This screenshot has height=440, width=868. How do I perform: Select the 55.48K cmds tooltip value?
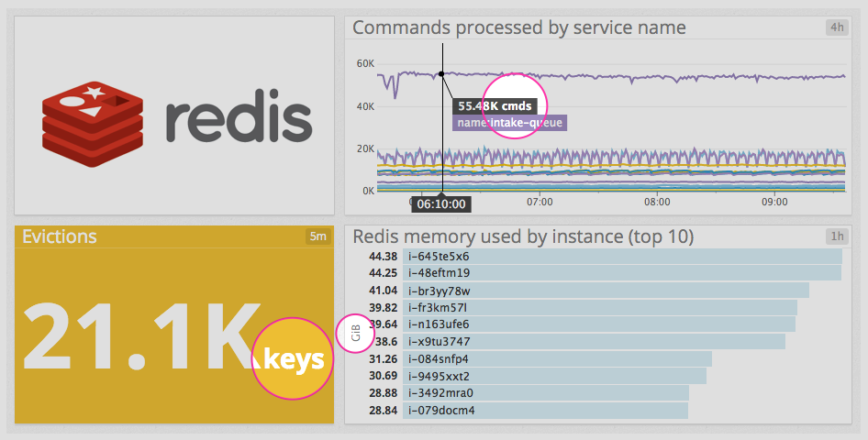click(x=495, y=106)
